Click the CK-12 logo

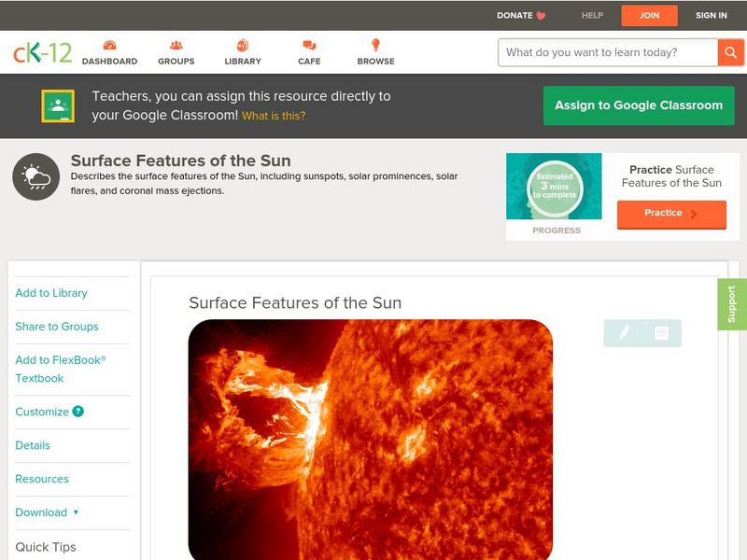pos(42,52)
